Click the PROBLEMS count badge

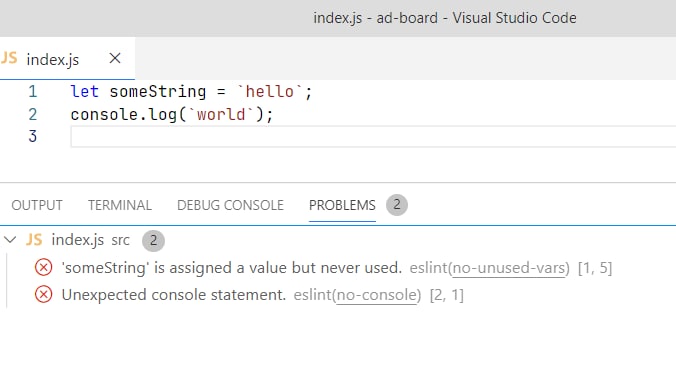click(x=397, y=205)
